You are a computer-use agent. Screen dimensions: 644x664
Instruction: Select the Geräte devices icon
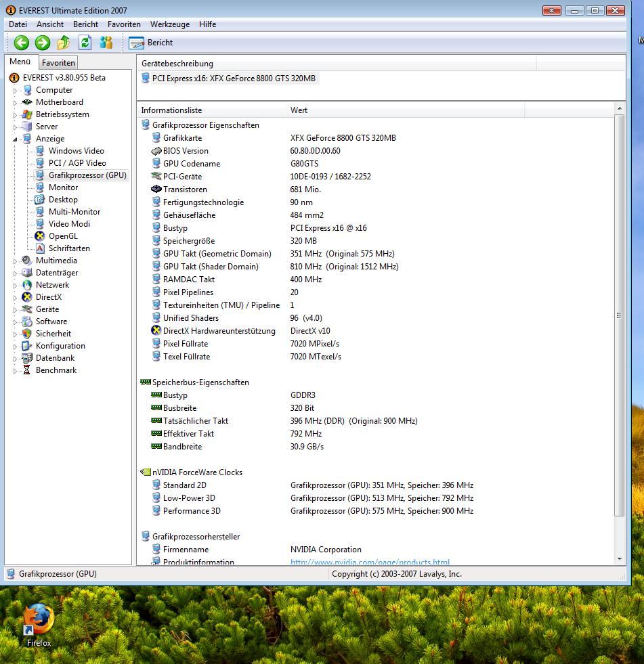27,309
